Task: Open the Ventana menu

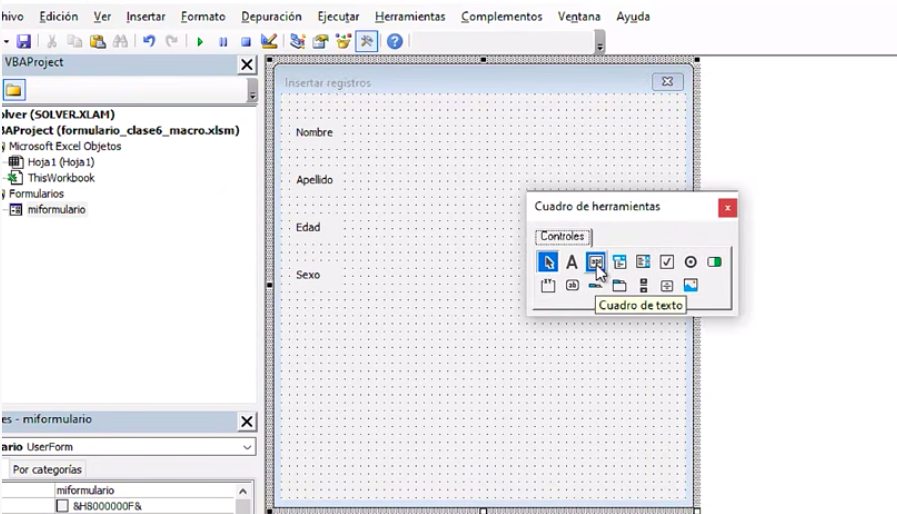Action: coord(579,17)
